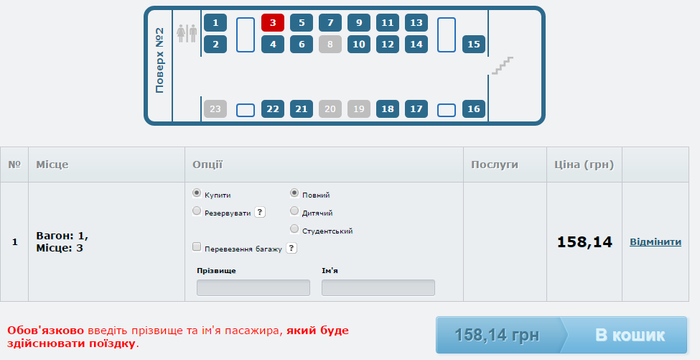This screenshot has height=360, width=700.
Task: Select the Купити radio option
Action: point(196,193)
